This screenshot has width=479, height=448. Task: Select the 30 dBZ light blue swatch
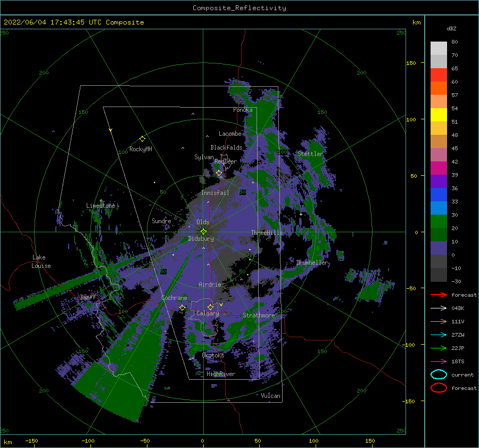pos(439,208)
